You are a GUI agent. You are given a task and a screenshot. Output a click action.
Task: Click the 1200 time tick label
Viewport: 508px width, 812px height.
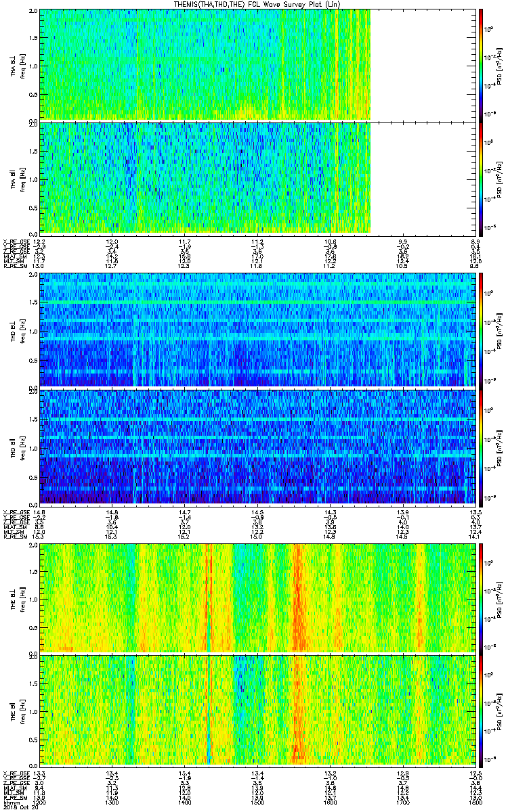coord(40,801)
